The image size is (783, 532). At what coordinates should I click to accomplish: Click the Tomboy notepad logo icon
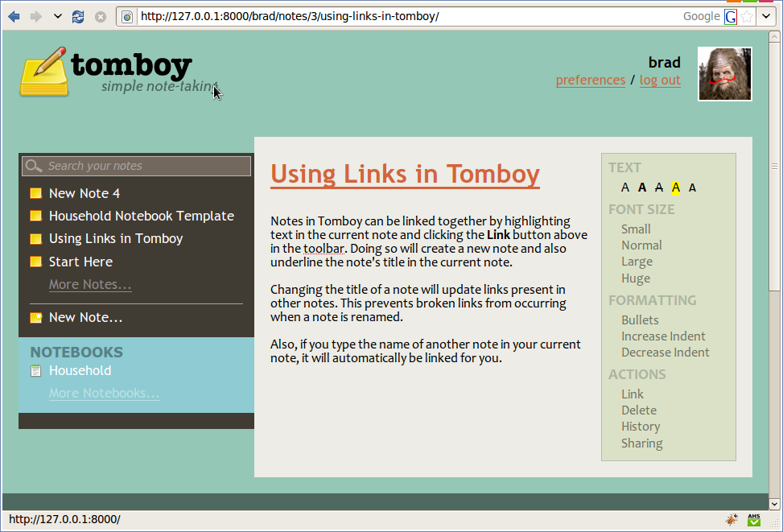point(43,72)
